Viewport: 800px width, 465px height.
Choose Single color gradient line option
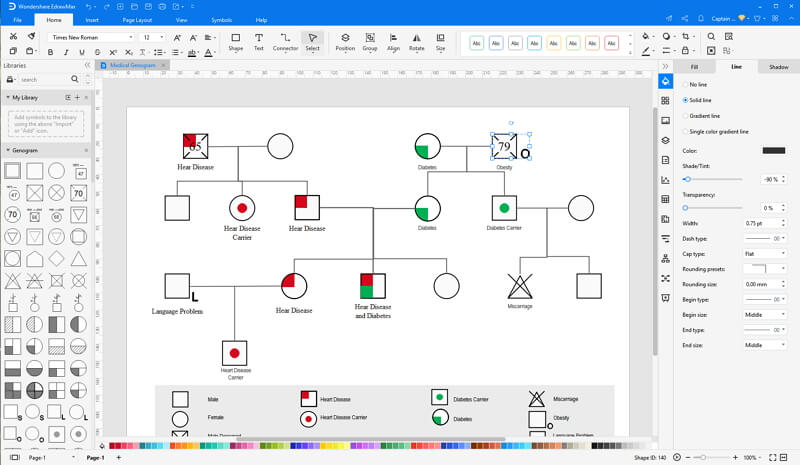(x=715, y=132)
